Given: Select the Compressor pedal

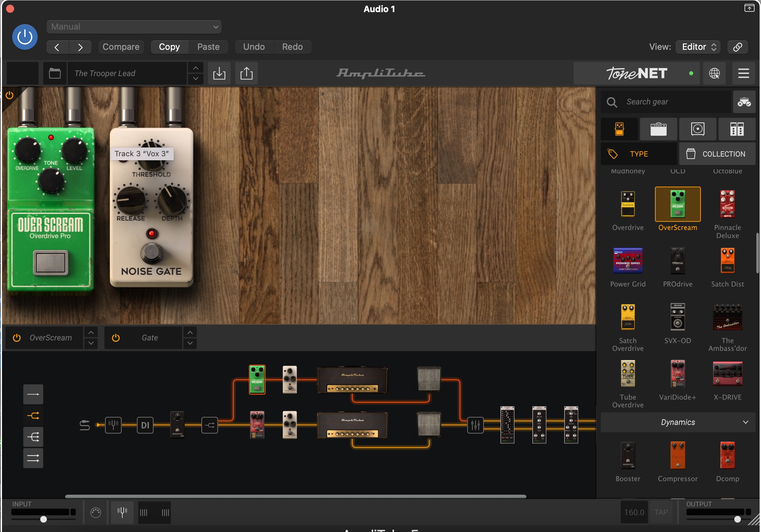Looking at the screenshot, I should 677,455.
